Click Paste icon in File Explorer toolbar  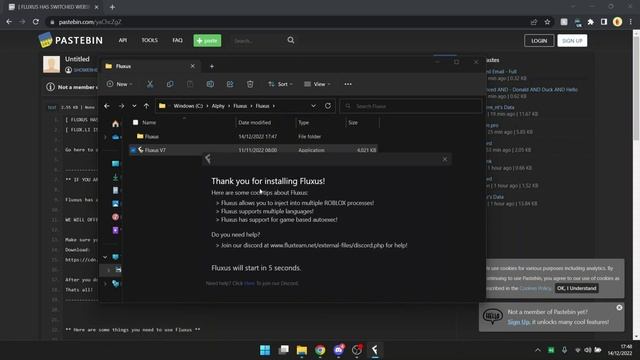point(190,84)
